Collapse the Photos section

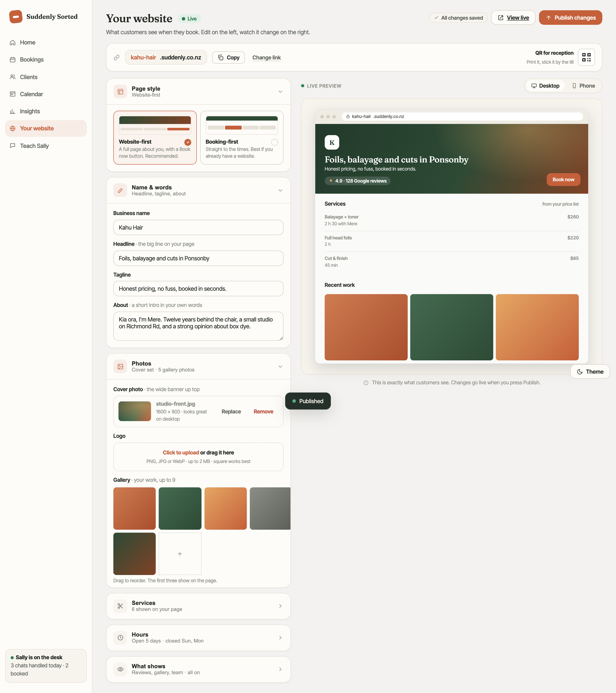280,367
